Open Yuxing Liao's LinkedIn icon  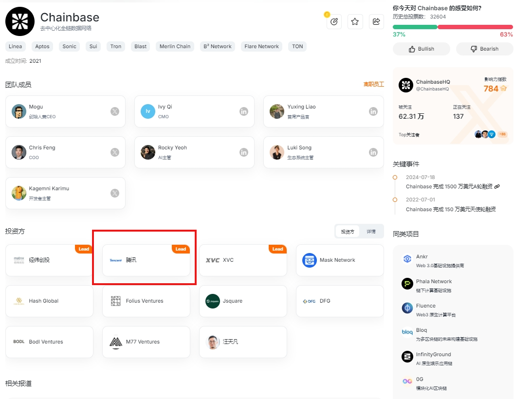373,111
